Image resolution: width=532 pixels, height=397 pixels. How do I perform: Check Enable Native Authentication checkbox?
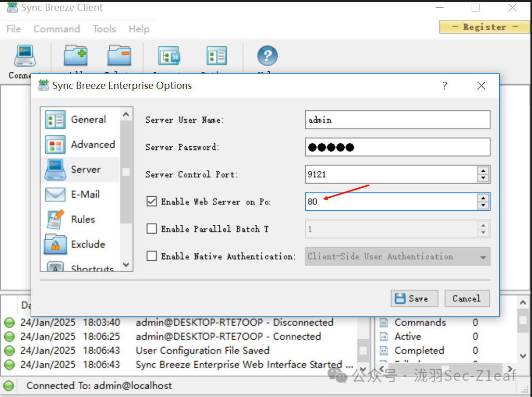[x=152, y=255]
